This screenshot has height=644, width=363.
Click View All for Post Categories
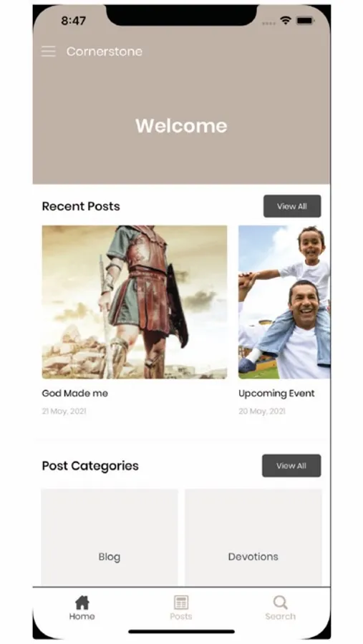[291, 466]
